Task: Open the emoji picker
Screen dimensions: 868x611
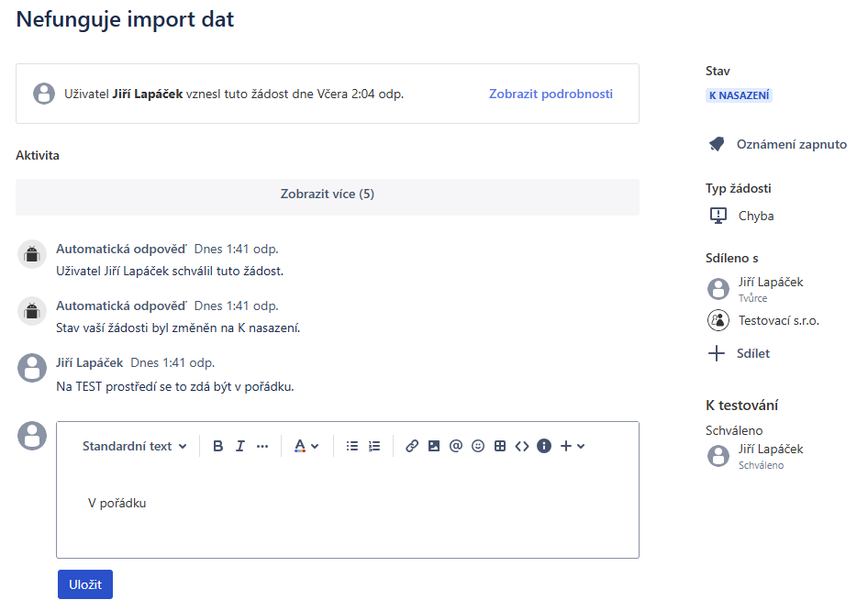Action: coord(478,447)
